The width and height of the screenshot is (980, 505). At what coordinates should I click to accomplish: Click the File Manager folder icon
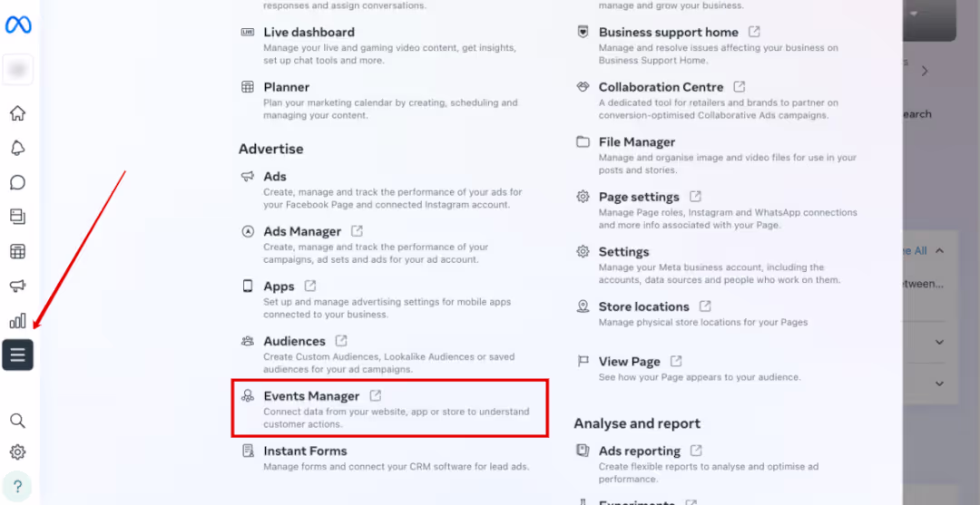[583, 142]
